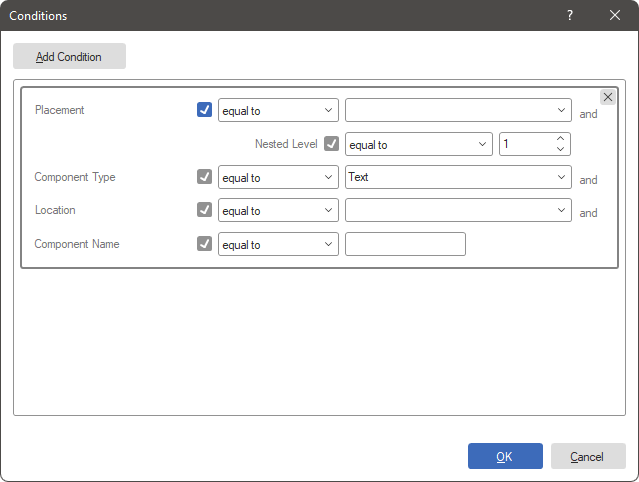This screenshot has height=482, width=639.
Task: Toggle the Location checkbox
Action: pos(205,210)
